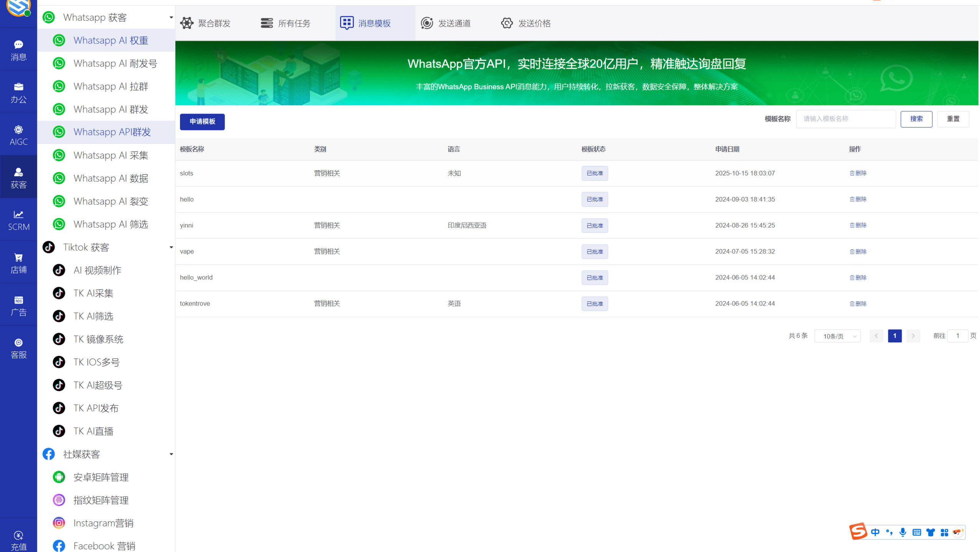Screen dimensions: 980x552
Task: Click the Sogou soft keyboard icon
Action: click(917, 532)
